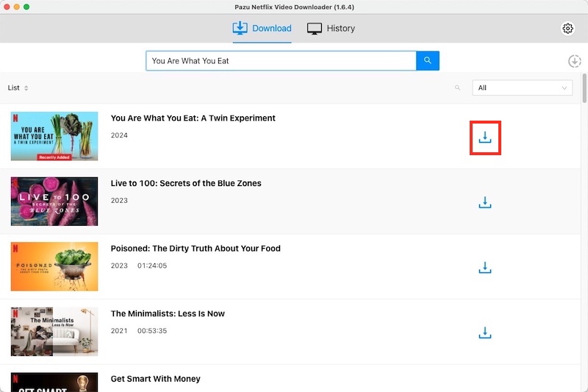Select title Get Smart With Money
This screenshot has width=588, height=392.
[155, 379]
